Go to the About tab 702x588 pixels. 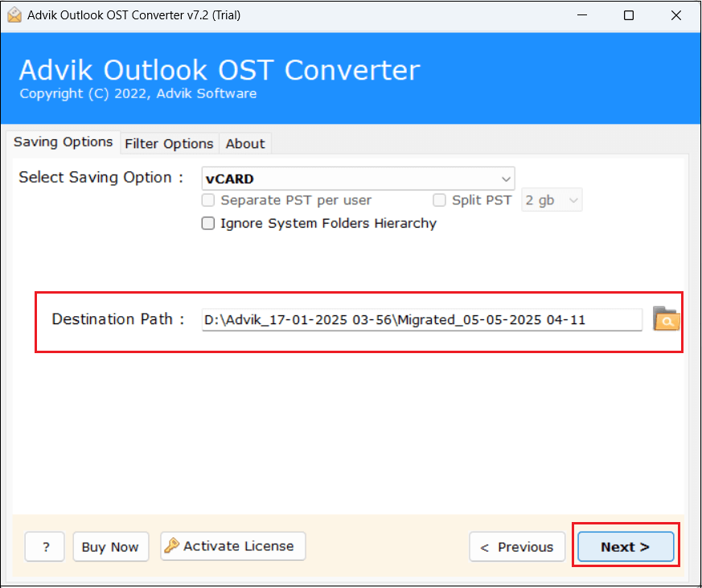tap(245, 144)
